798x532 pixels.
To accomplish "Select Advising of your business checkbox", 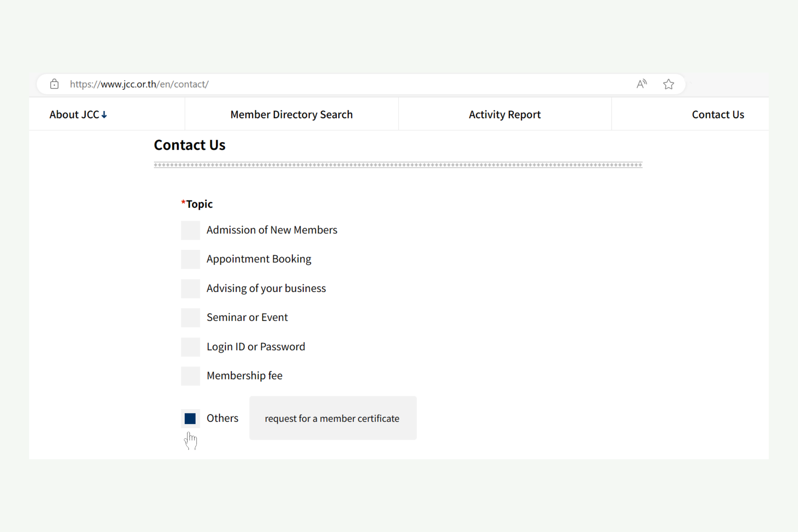I will pos(190,288).
